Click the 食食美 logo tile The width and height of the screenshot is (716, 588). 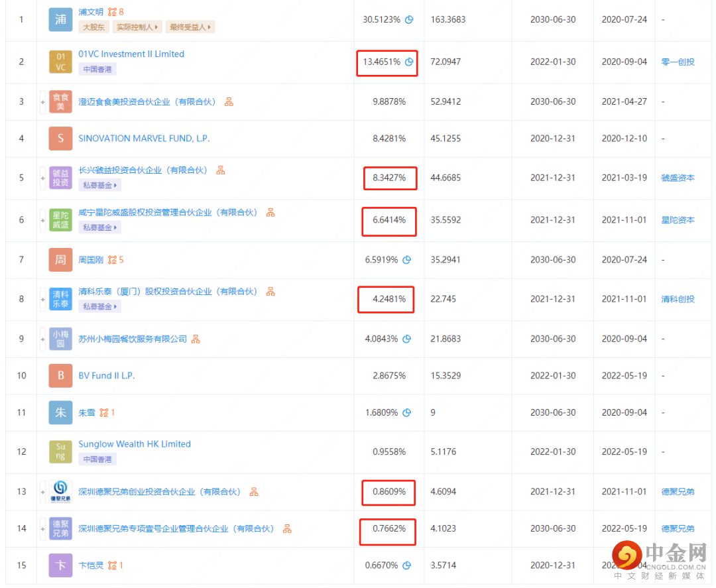60,102
